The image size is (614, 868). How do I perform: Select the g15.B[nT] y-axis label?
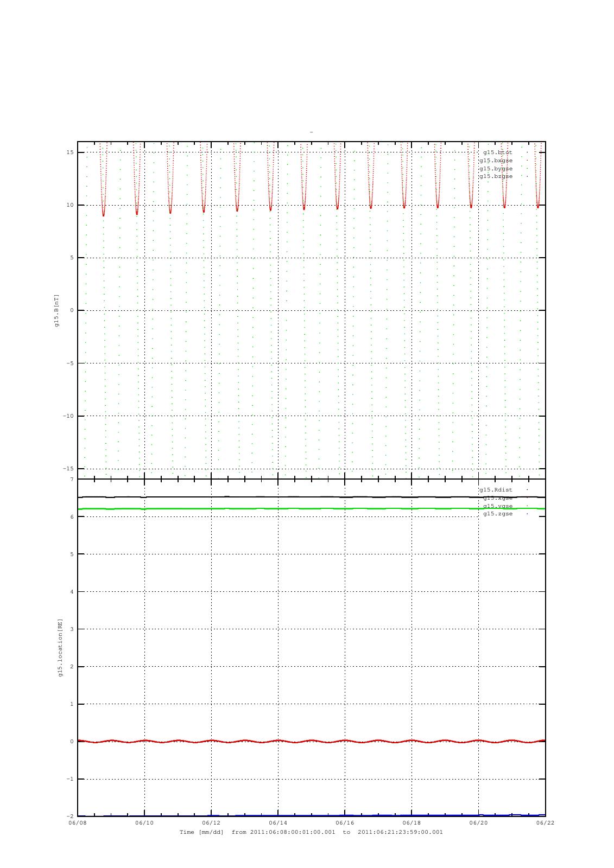(x=56, y=310)
